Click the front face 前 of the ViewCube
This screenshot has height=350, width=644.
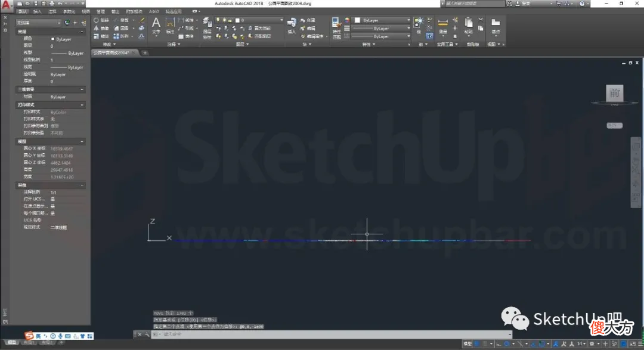(614, 93)
